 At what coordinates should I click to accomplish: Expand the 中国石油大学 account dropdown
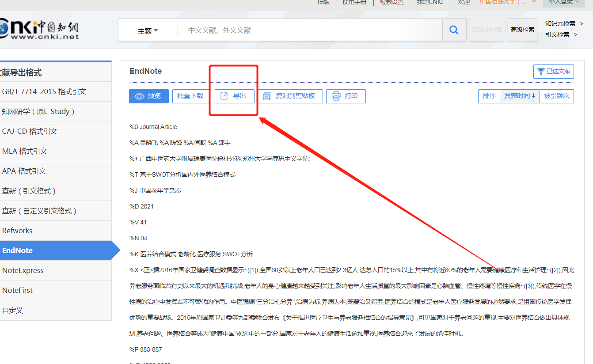513,2
